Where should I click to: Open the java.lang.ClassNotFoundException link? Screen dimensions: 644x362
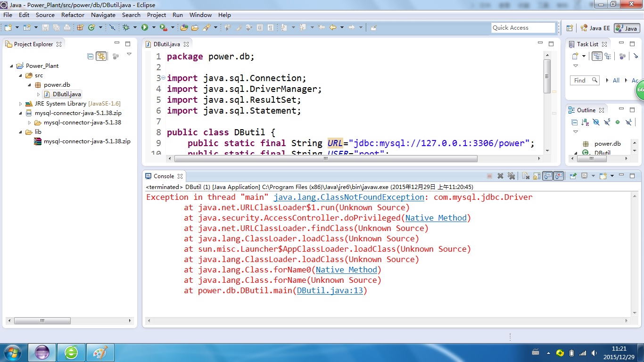[349, 197]
